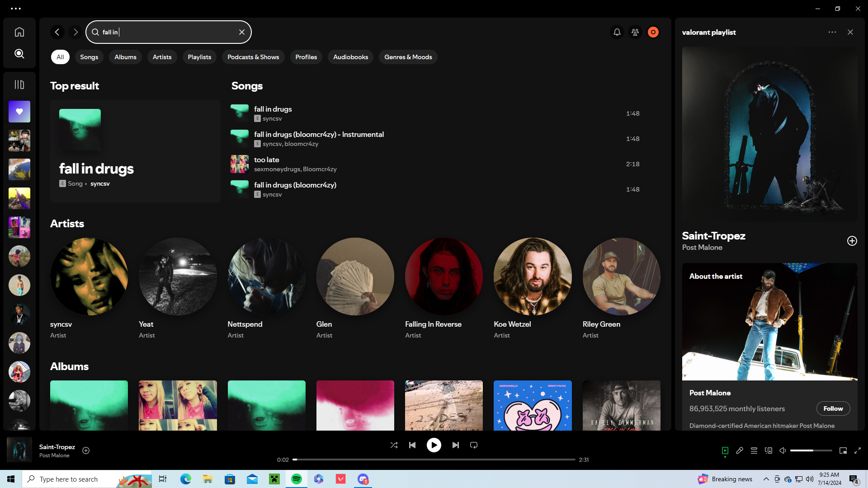Show hidden system tray icons
This screenshot has height=488, width=868.
766,479
